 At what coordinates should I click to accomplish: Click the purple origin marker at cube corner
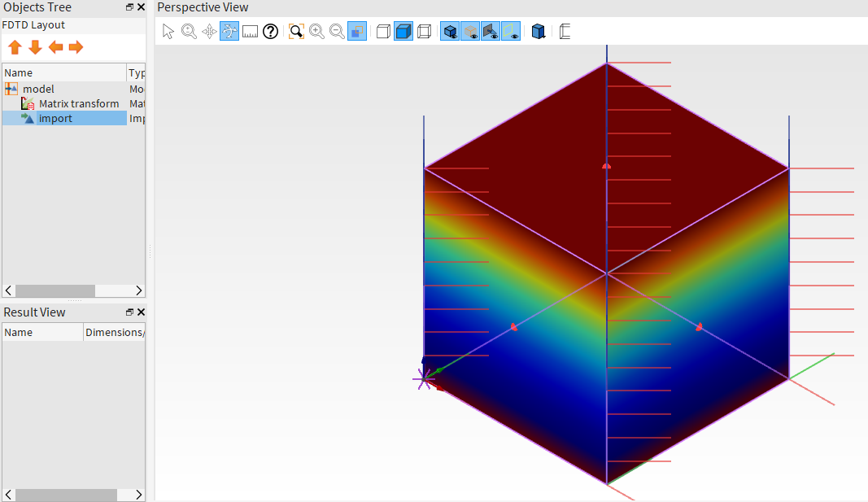[424, 379]
